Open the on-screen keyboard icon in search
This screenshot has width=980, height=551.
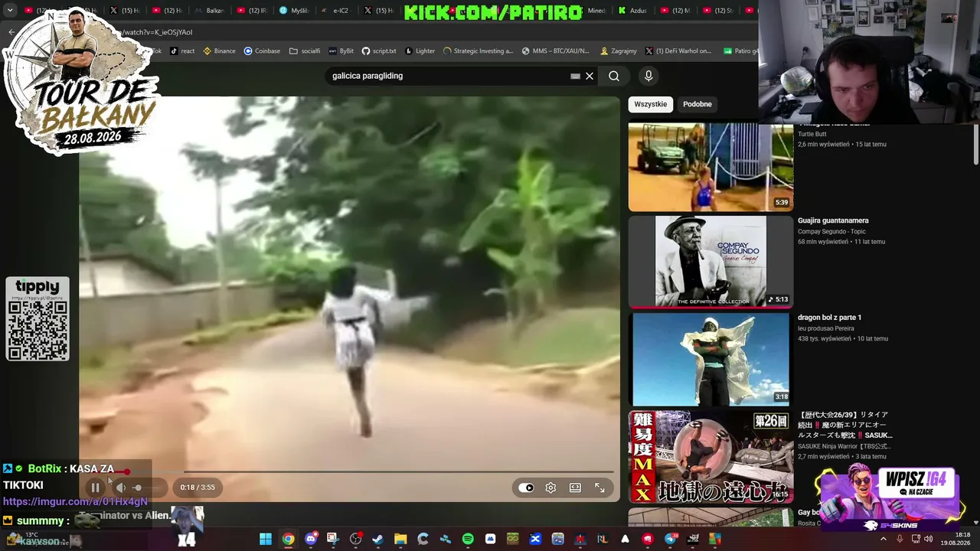tap(575, 76)
